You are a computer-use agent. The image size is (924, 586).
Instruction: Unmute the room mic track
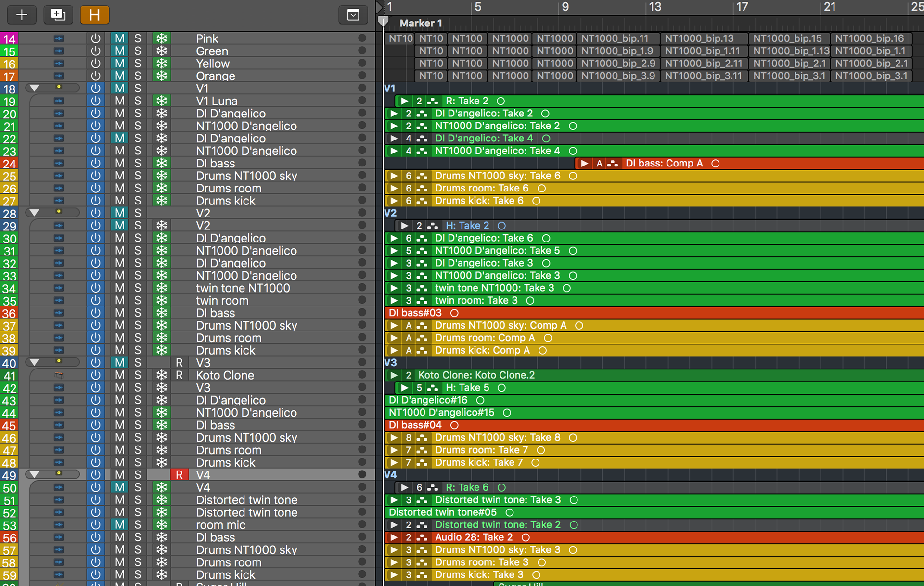point(119,525)
